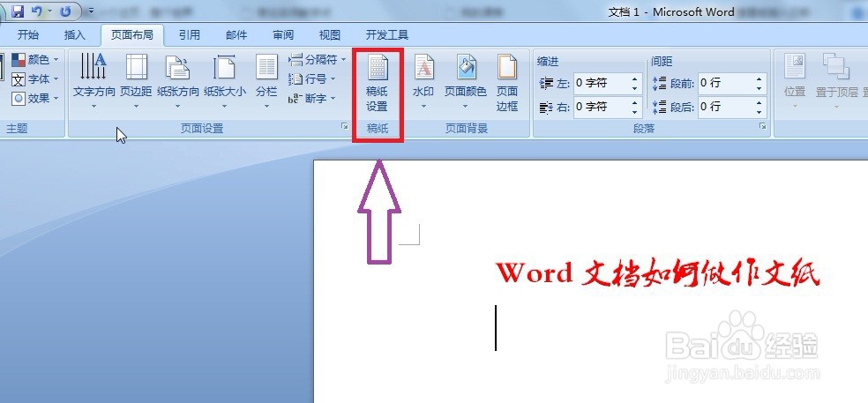Image resolution: width=868 pixels, height=403 pixels.
Task: Open the 开发工具 tab
Action: click(x=387, y=35)
